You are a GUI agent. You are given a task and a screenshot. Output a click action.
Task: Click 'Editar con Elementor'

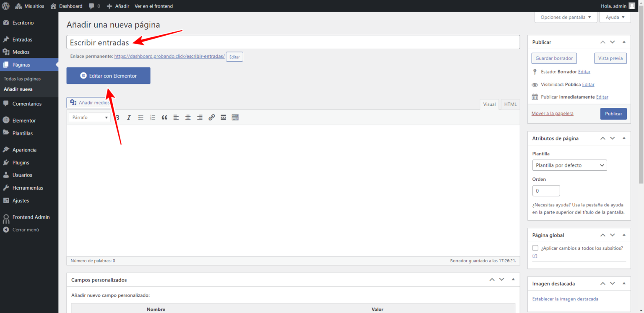point(108,76)
